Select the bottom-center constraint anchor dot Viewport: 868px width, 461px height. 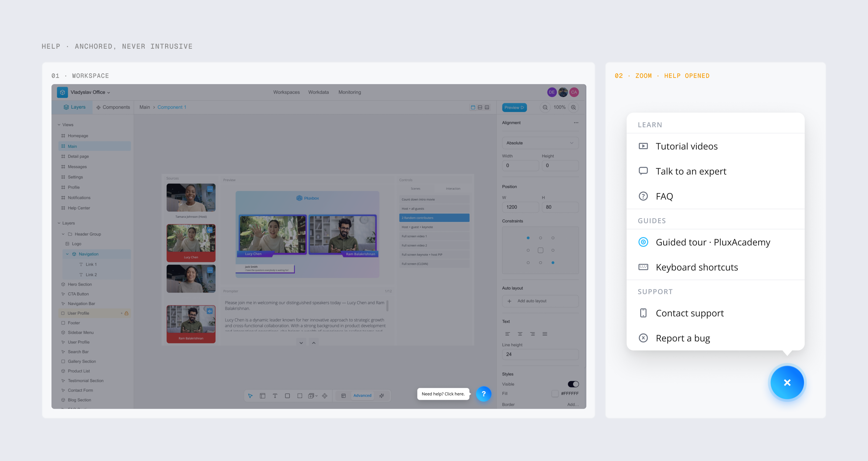tap(540, 262)
